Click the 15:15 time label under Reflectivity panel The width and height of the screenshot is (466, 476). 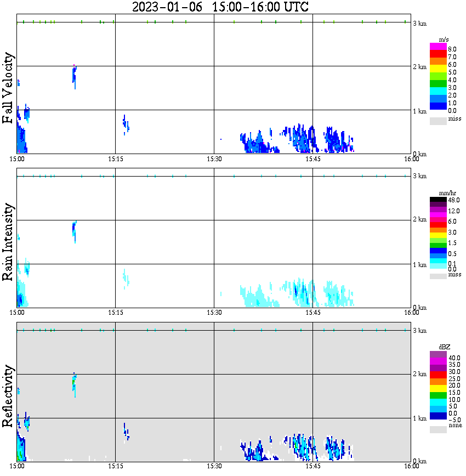point(116,466)
